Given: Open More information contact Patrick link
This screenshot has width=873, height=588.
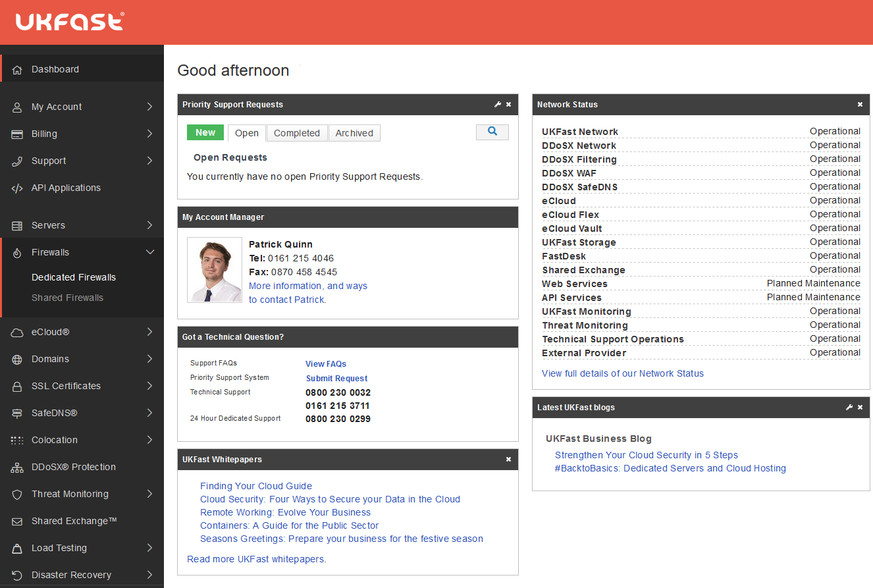Looking at the screenshot, I should 307,292.
